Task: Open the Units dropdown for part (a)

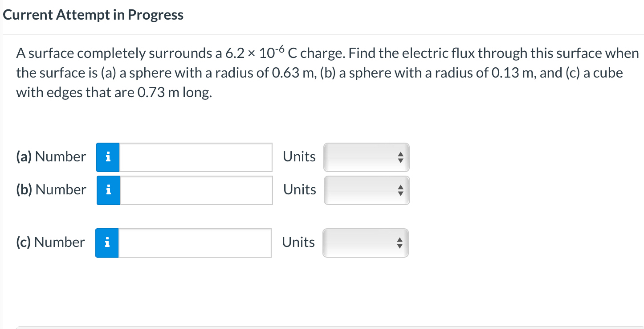Action: [x=366, y=157]
